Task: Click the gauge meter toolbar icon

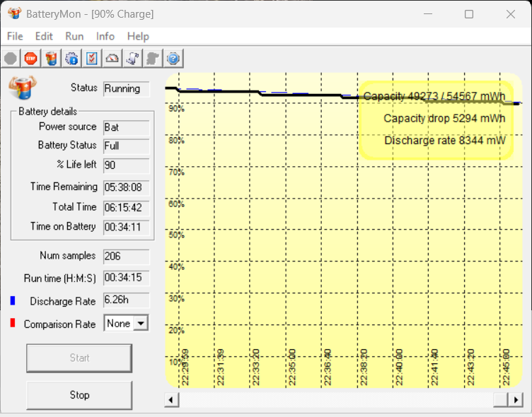Action: 112,59
